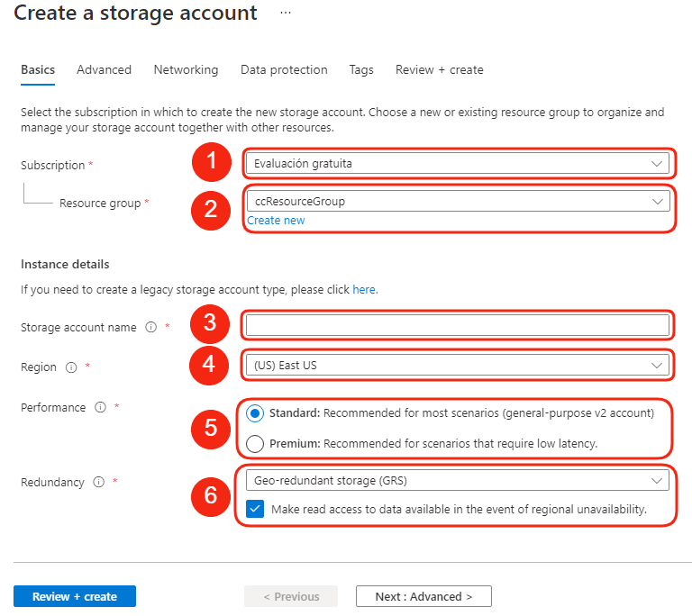This screenshot has width=692, height=616.
Task: Click the Storage account name info icon
Action: (x=151, y=327)
